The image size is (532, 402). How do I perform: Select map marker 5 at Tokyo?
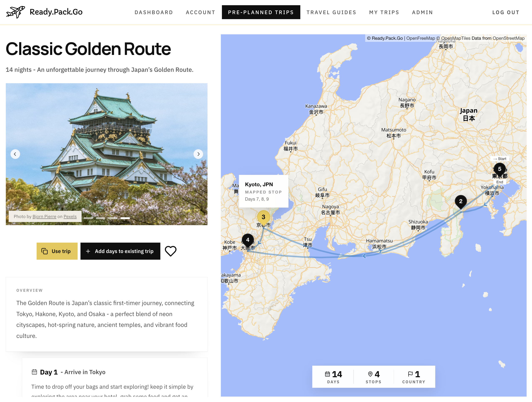[500, 170]
